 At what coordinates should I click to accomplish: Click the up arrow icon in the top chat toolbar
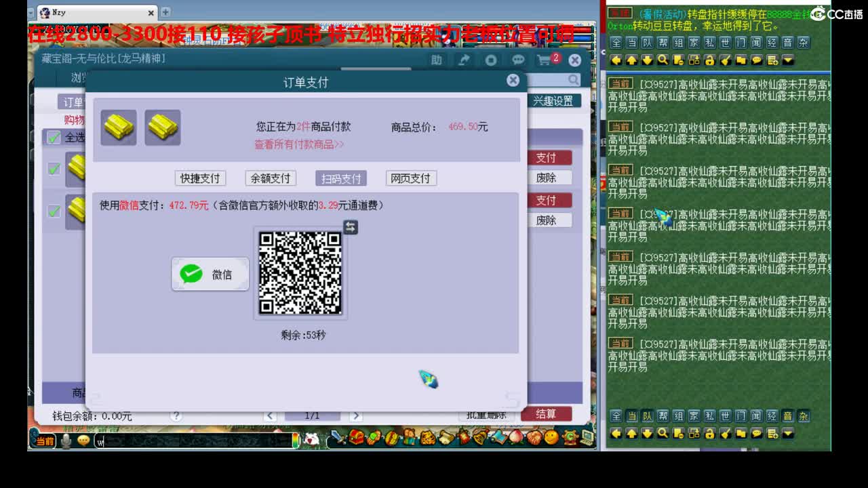coord(631,60)
